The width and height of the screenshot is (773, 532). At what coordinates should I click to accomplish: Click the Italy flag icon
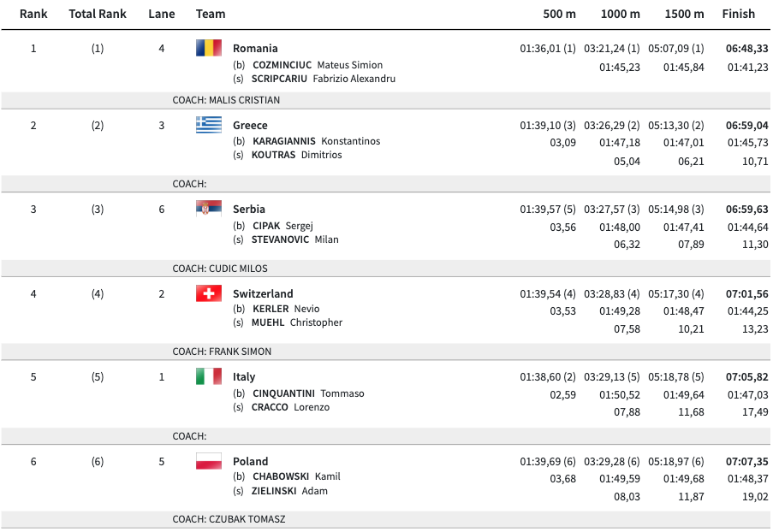tap(209, 376)
